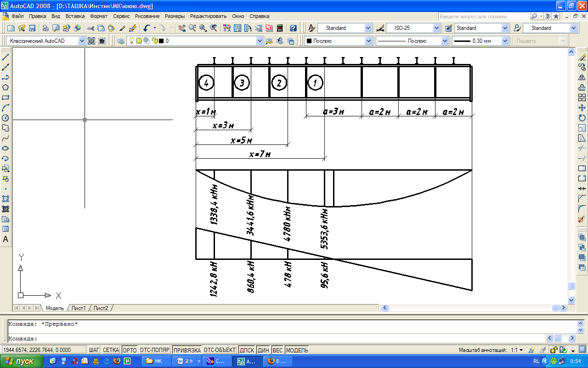Disable ПРИВЯЗКА object snap
This screenshot has height=368, width=588.
coord(187,350)
